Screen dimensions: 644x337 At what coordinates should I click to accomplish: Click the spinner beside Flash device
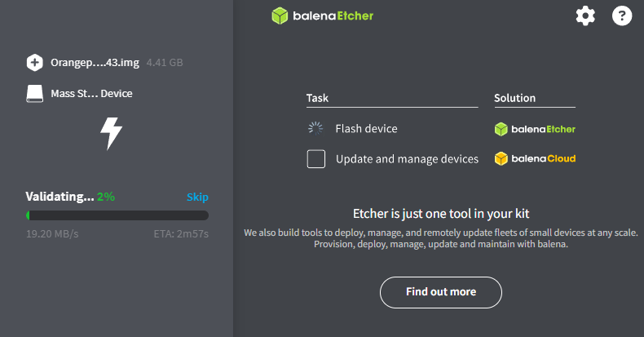tap(315, 128)
